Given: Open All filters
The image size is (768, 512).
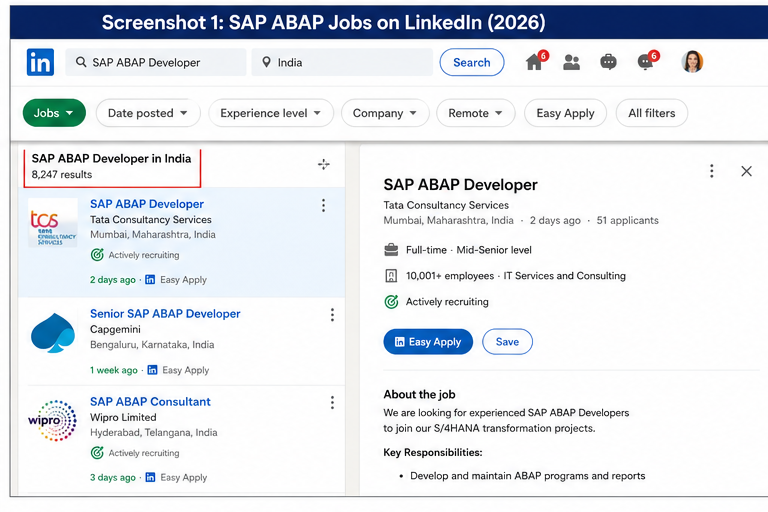Looking at the screenshot, I should pos(651,113).
